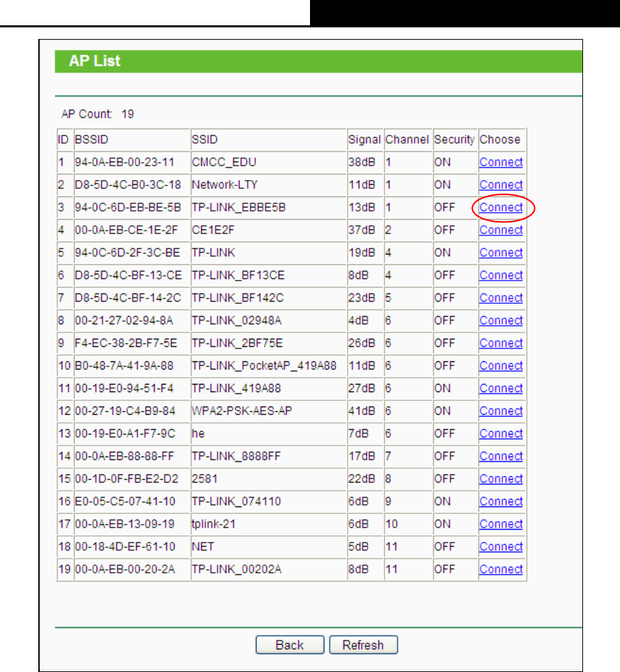
Task: Select SSID text Network-LTY
Action: point(224,185)
